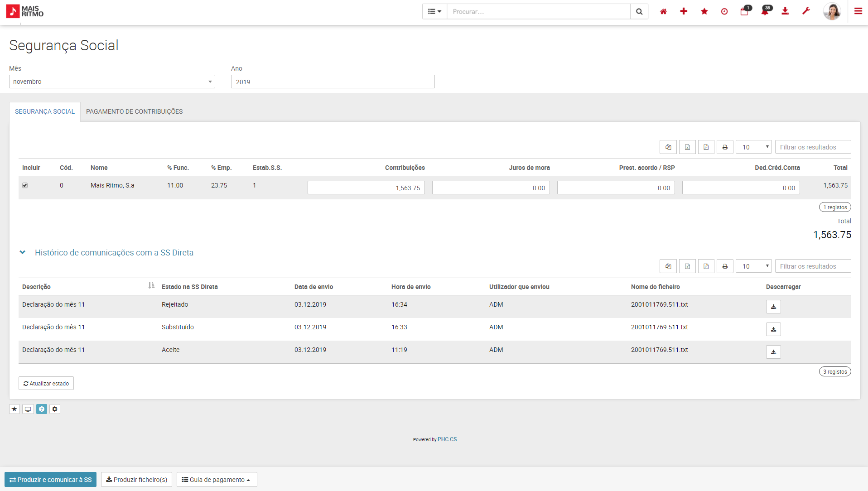Viewport: 868px width, 491px height.
Task: Open the user profile avatar
Action: (832, 11)
